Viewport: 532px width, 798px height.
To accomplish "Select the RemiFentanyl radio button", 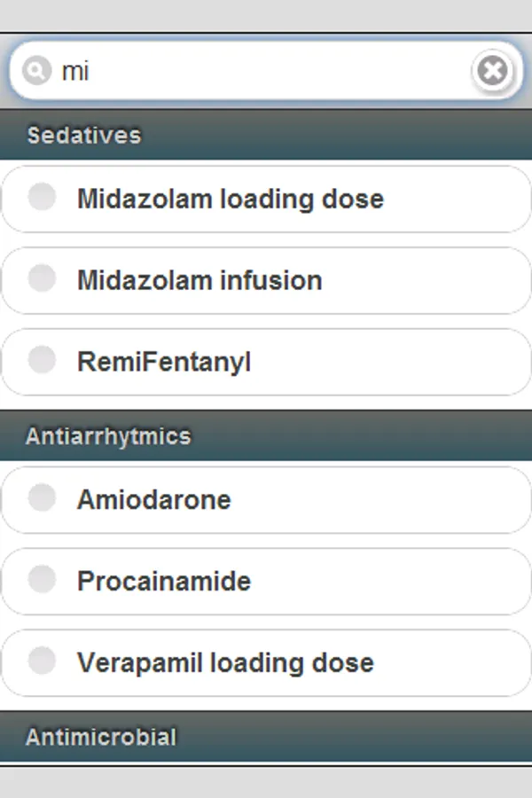I will (42, 360).
